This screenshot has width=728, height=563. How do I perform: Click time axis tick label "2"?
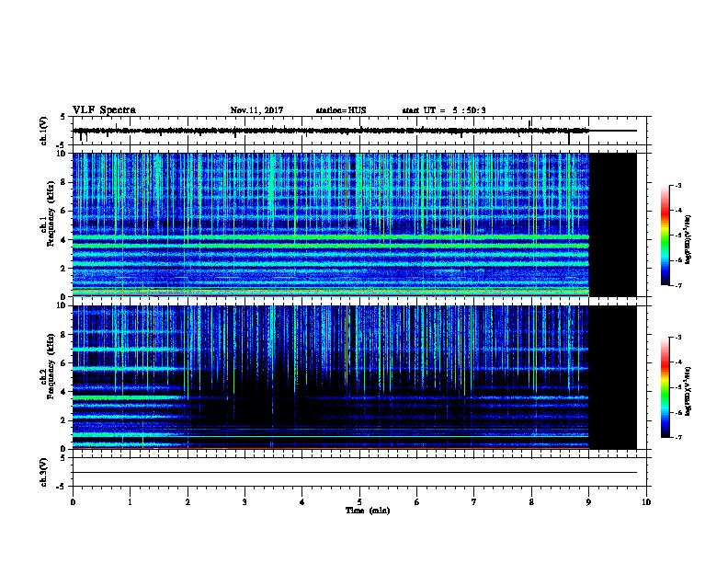pyautogui.click(x=188, y=501)
